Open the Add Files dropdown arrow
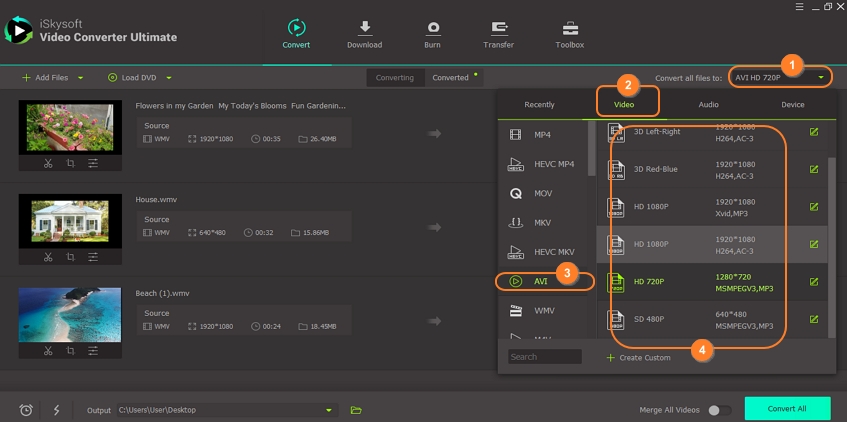Viewport: 847px width, 422px height. coord(81,77)
